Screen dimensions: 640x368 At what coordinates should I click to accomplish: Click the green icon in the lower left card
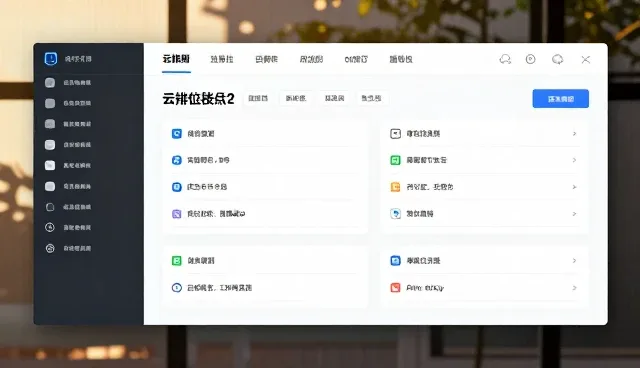(x=176, y=261)
